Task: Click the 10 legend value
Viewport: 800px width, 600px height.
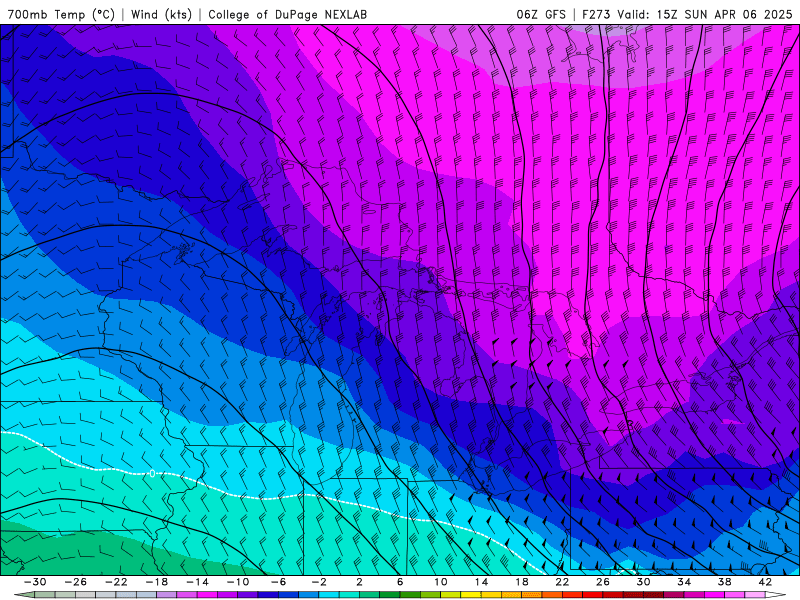Action: pos(441,582)
